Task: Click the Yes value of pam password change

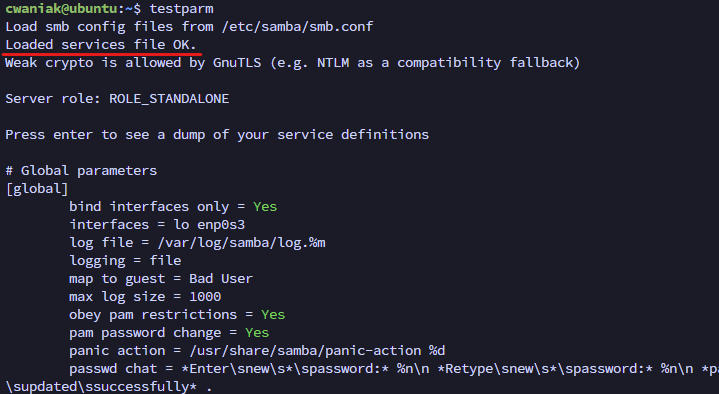Action: [257, 333]
